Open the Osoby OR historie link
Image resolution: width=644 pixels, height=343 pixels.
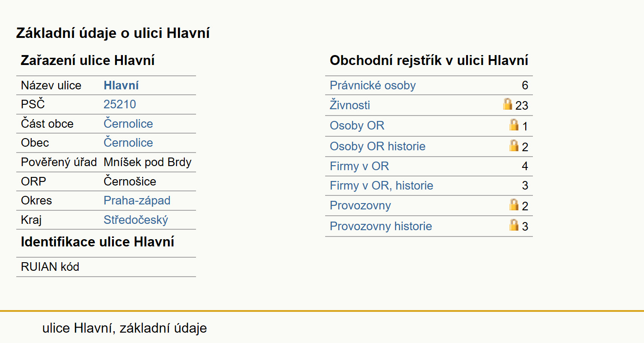(378, 146)
